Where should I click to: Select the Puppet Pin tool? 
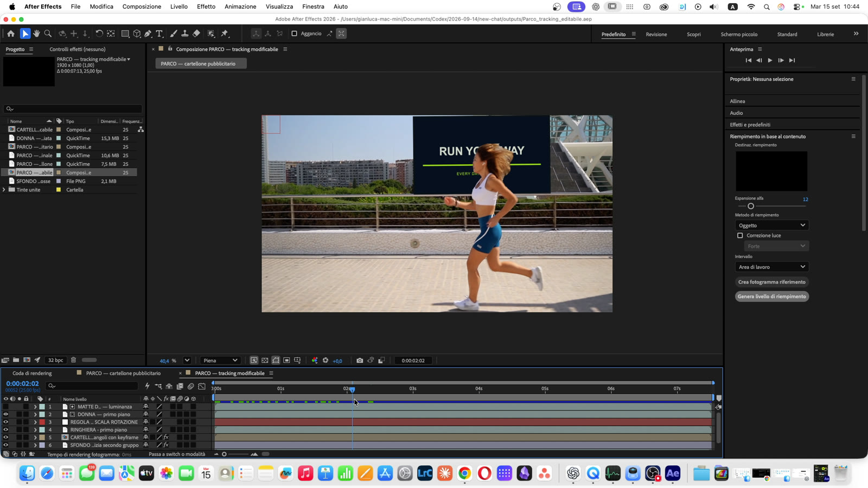225,34
